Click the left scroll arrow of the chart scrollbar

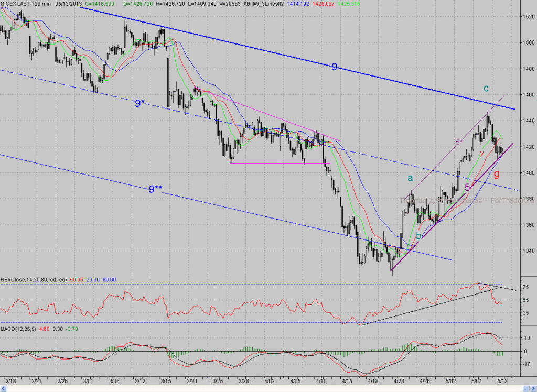coord(4,388)
